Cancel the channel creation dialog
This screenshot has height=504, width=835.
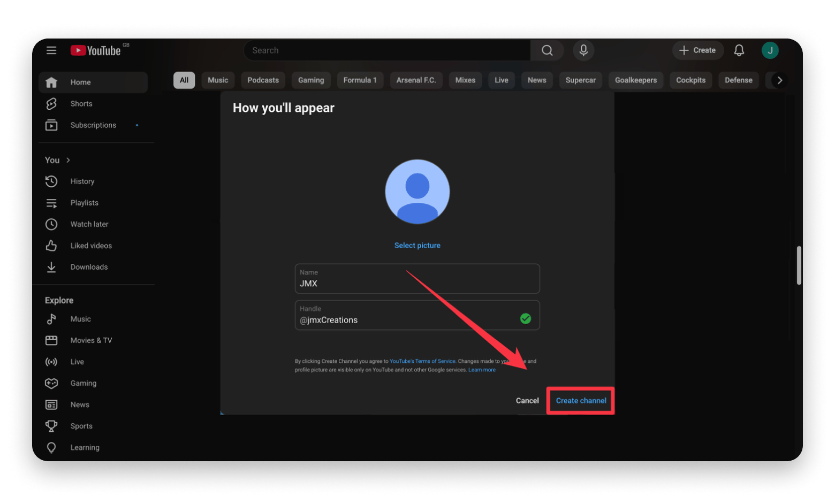(527, 401)
